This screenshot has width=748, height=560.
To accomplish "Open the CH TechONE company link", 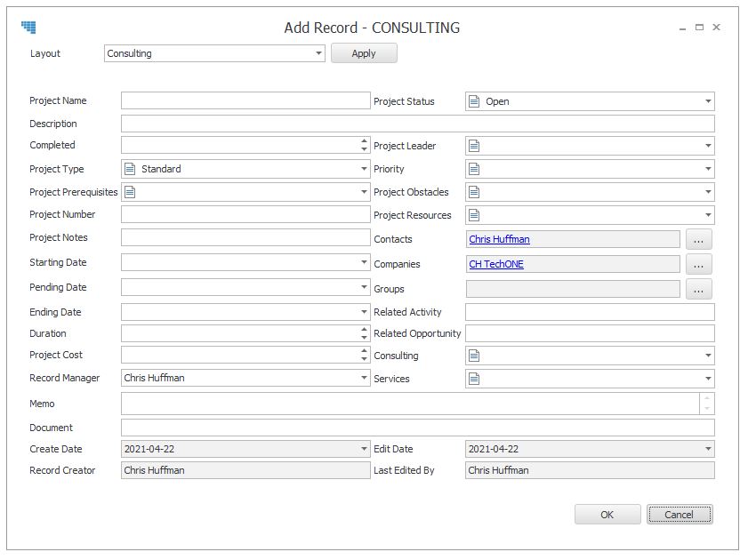I will point(496,264).
